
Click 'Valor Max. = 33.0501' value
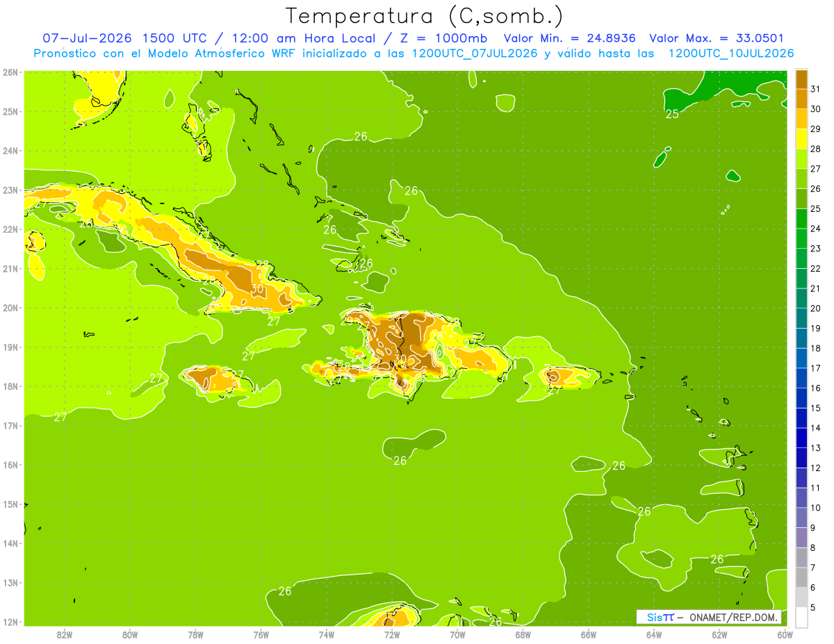(717, 38)
